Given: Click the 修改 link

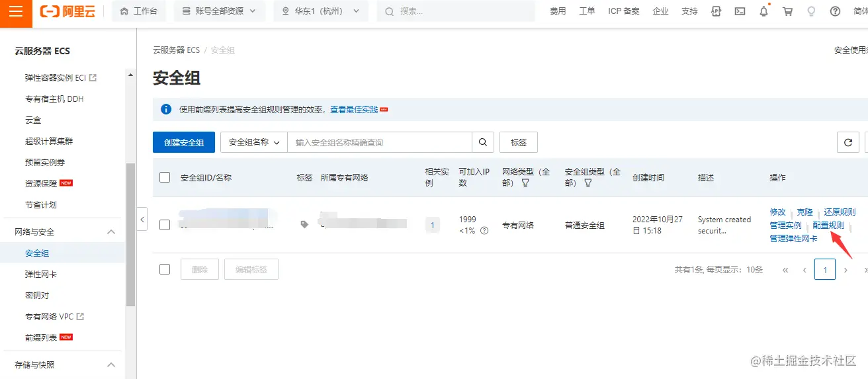Looking at the screenshot, I should (778, 212).
